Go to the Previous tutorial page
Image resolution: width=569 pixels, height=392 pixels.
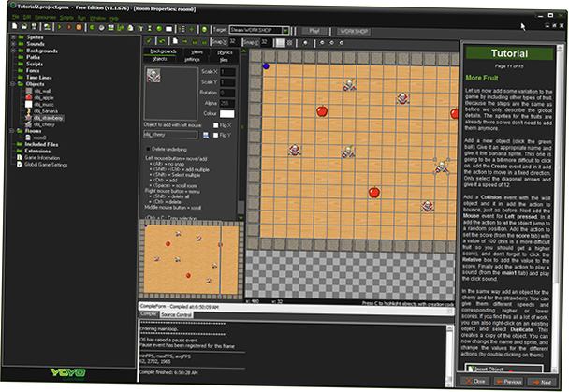(x=508, y=382)
